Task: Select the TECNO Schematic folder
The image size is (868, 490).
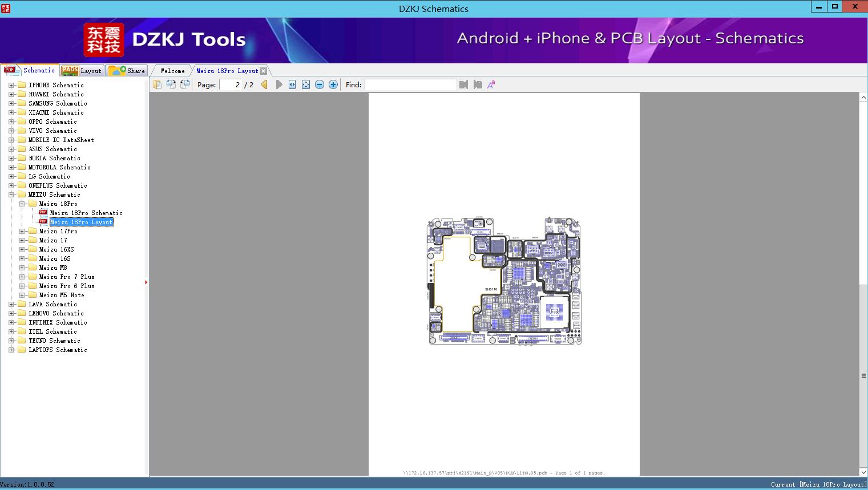Action: click(54, 341)
